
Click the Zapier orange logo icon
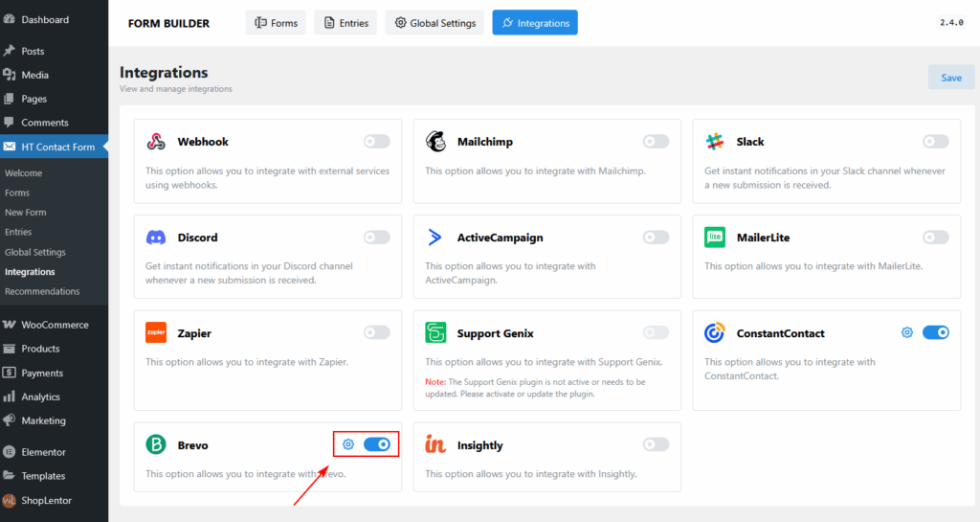pos(156,333)
